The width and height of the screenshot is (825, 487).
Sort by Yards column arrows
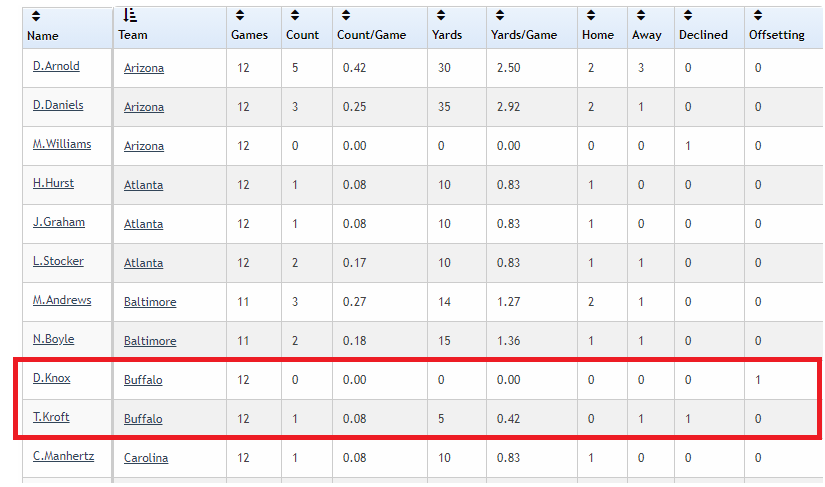(x=441, y=15)
